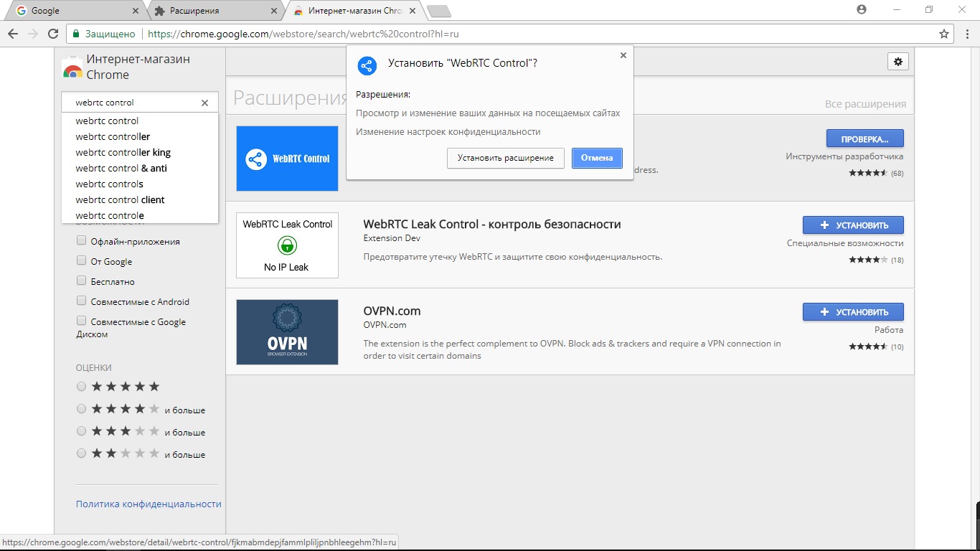
Task: Click the Extension Dev developer name
Action: coord(392,238)
